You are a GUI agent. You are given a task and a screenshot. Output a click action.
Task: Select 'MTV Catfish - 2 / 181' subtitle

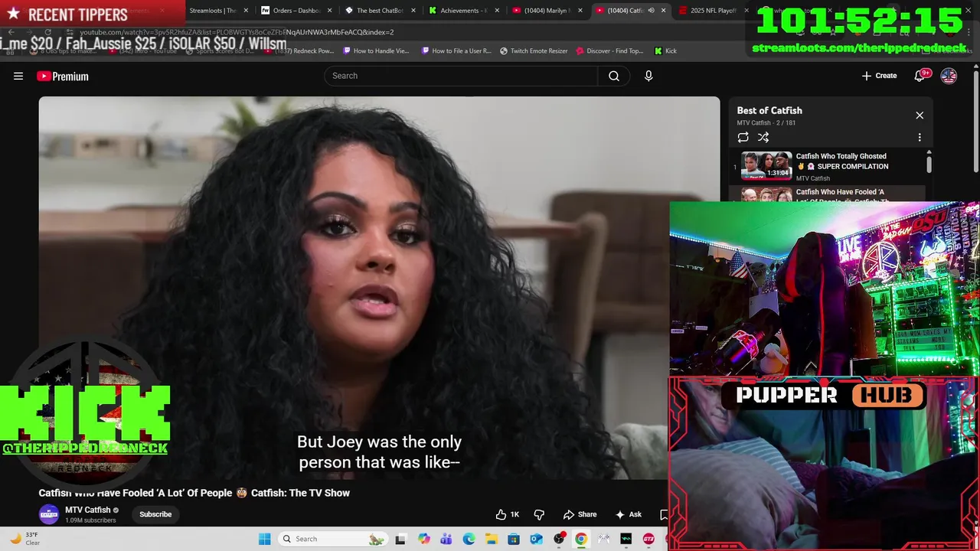[x=766, y=122]
